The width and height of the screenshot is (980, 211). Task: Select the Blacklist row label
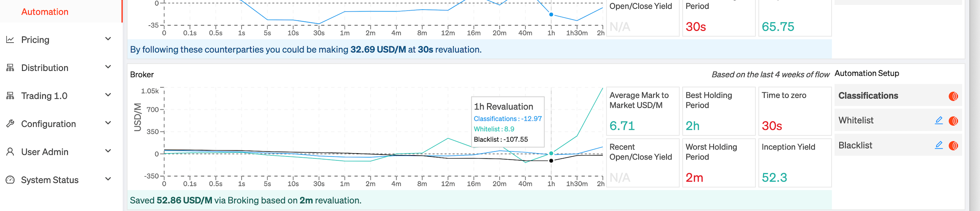[x=855, y=146]
